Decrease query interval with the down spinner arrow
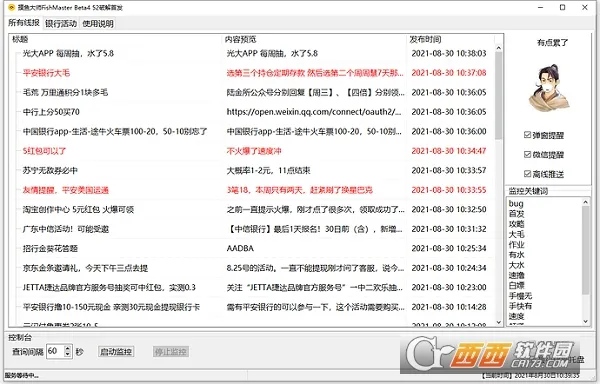 (x=68, y=355)
